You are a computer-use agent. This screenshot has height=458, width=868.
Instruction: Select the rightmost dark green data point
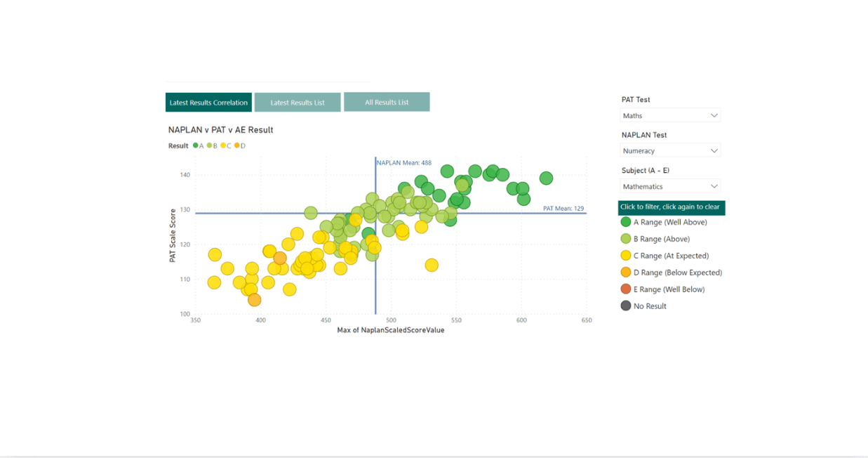[x=546, y=178]
